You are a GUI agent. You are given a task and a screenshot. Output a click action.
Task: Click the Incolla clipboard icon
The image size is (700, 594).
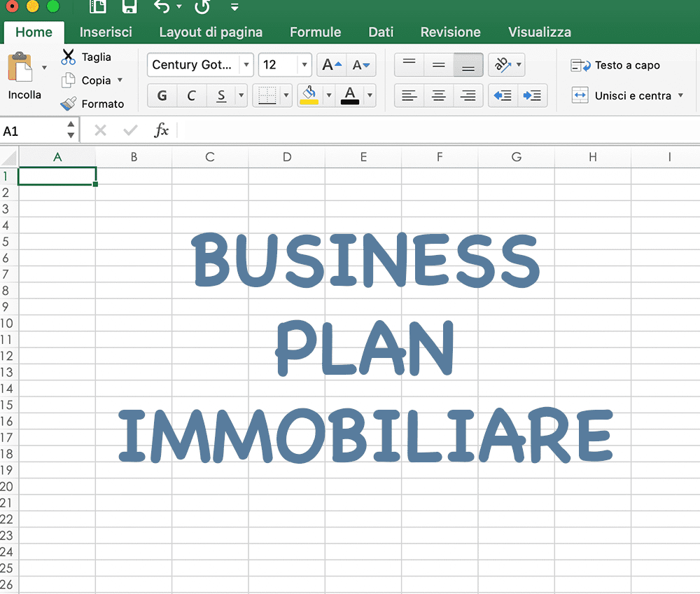point(20,67)
